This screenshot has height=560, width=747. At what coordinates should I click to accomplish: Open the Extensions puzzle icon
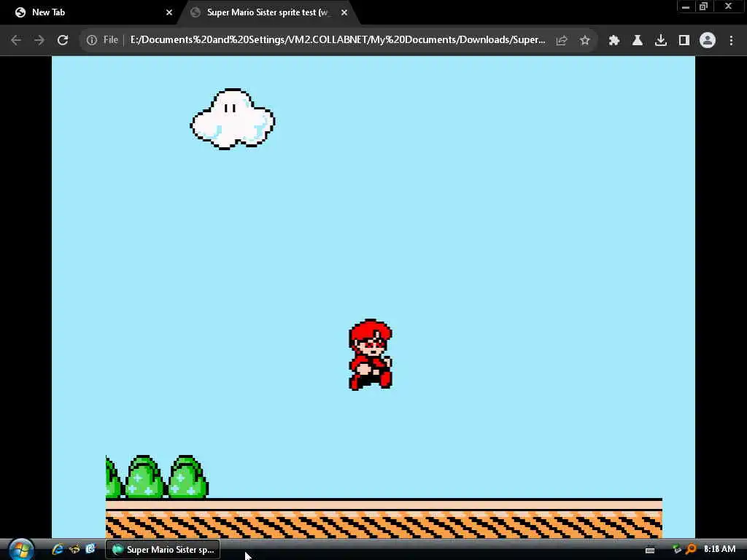[x=614, y=41]
